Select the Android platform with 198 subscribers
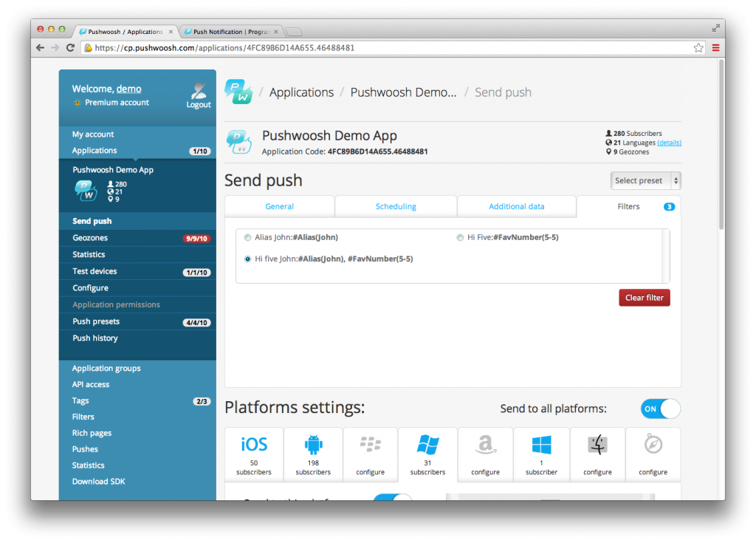 [313, 454]
